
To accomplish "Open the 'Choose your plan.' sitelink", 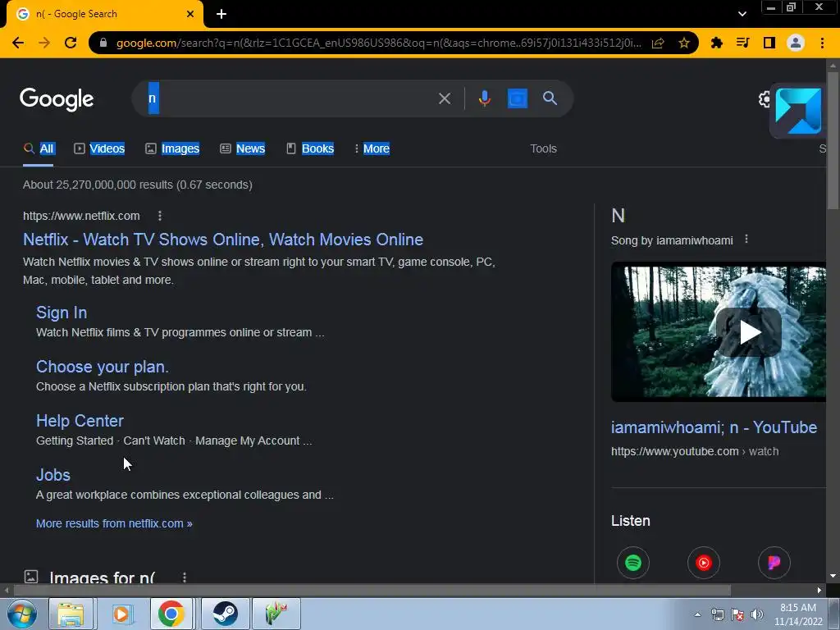I will (103, 367).
